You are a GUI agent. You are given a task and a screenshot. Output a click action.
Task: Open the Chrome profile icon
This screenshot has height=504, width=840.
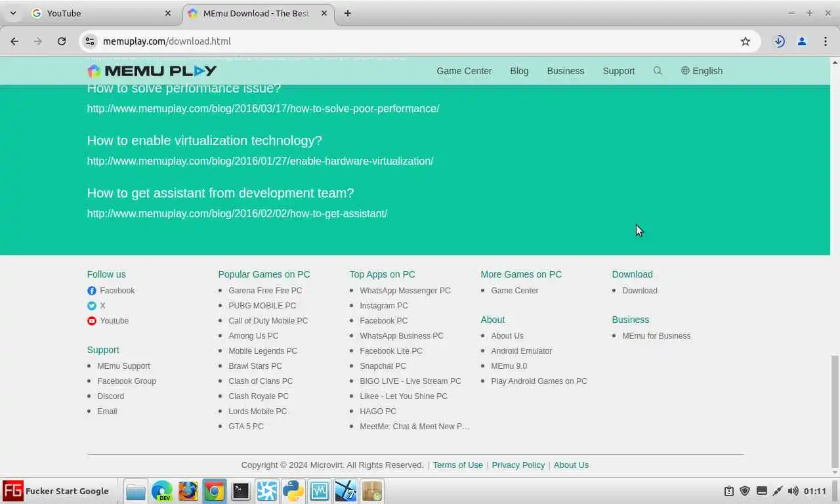coord(802,41)
